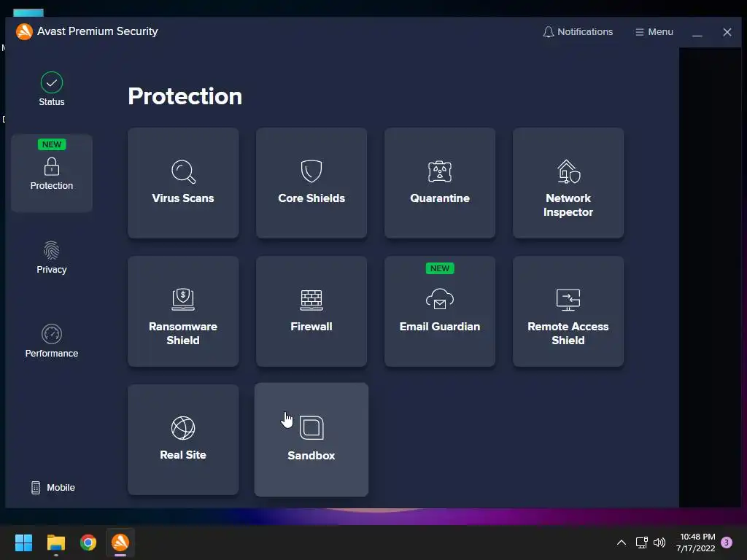
Task: Open the Email Guardian cloud icon
Action: point(440,299)
